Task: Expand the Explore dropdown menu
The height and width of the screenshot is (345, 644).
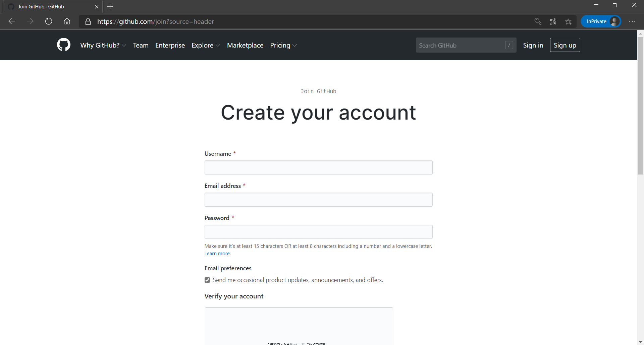Action: pos(206,45)
